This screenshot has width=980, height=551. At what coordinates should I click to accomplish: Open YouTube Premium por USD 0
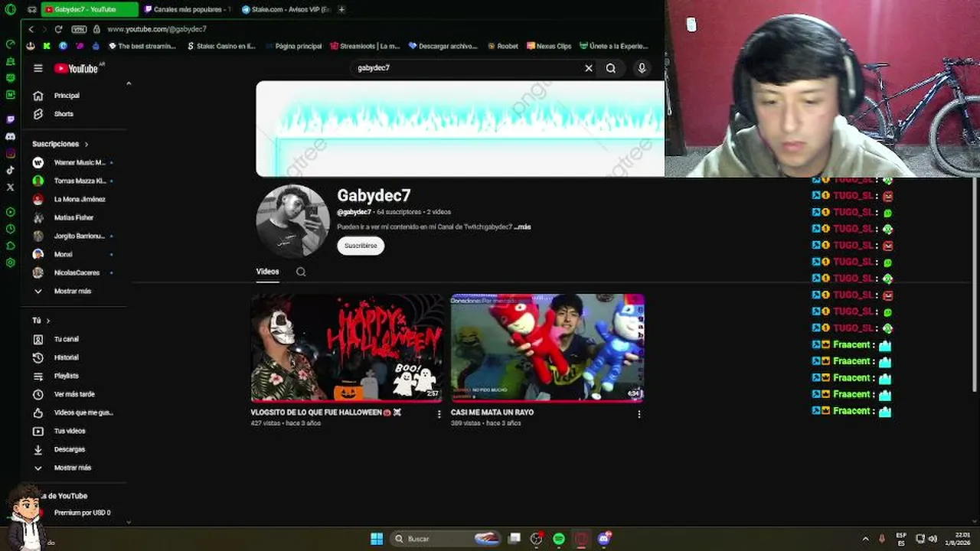[x=82, y=513]
